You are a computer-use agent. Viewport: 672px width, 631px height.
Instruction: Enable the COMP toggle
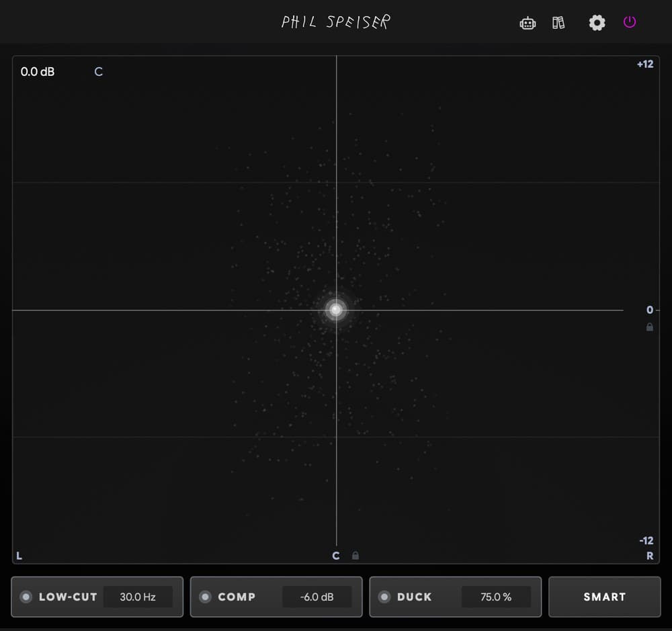pyautogui.click(x=205, y=597)
